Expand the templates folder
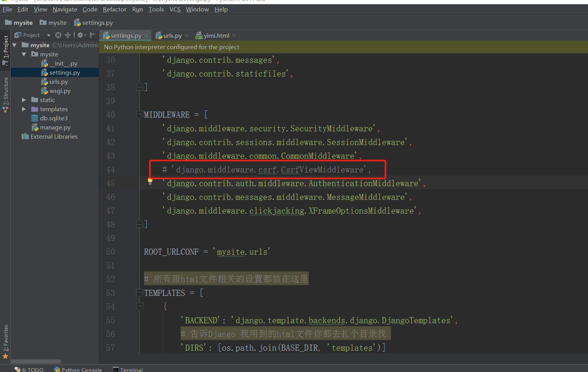Image resolution: width=588 pixels, height=372 pixels. click(24, 109)
